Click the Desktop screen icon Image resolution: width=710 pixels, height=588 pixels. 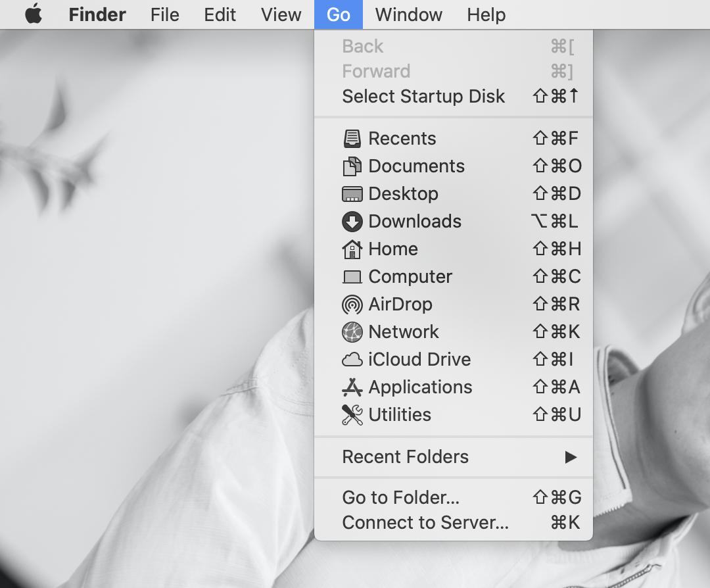(352, 194)
